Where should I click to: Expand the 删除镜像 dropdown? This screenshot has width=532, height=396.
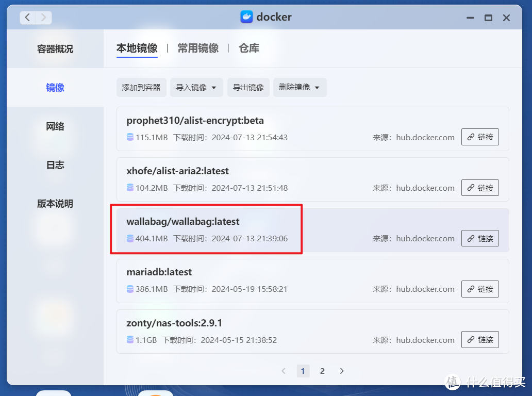click(318, 87)
